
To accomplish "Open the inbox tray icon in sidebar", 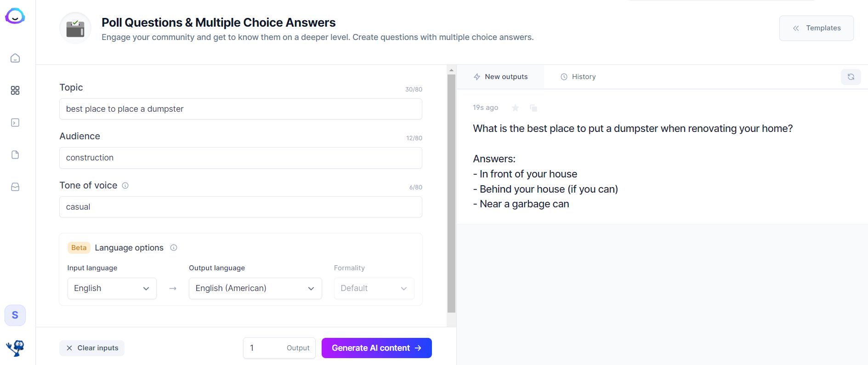I will tap(15, 187).
